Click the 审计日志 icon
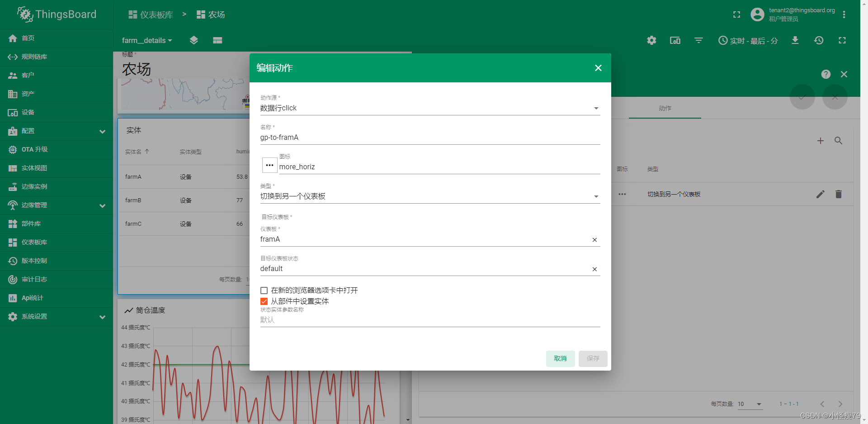 (x=13, y=279)
